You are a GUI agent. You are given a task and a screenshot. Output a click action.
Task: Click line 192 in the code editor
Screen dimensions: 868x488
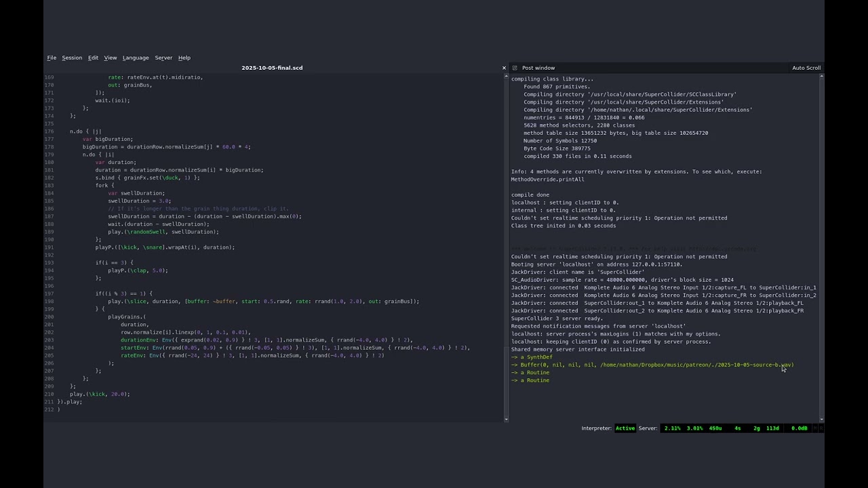point(203,255)
